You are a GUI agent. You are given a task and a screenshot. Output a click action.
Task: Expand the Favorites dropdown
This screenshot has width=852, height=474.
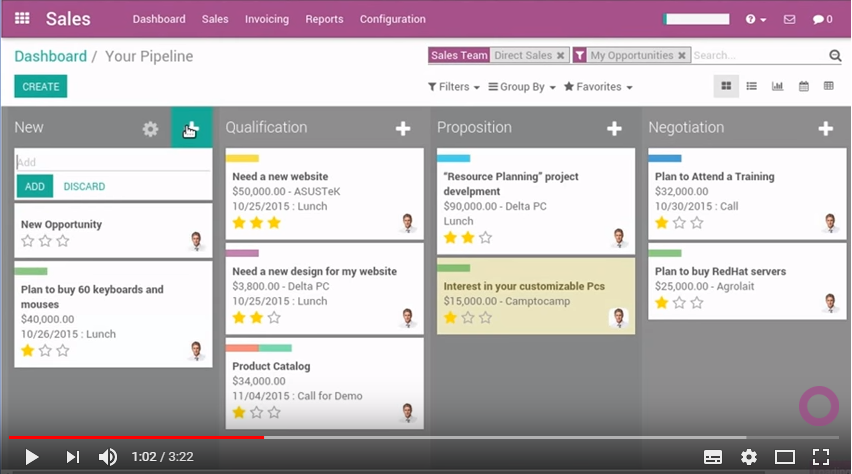click(598, 87)
